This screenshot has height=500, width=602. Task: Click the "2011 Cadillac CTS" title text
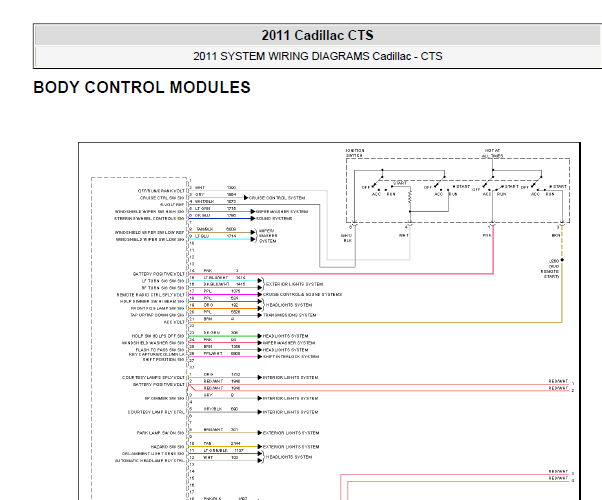[x=318, y=35]
